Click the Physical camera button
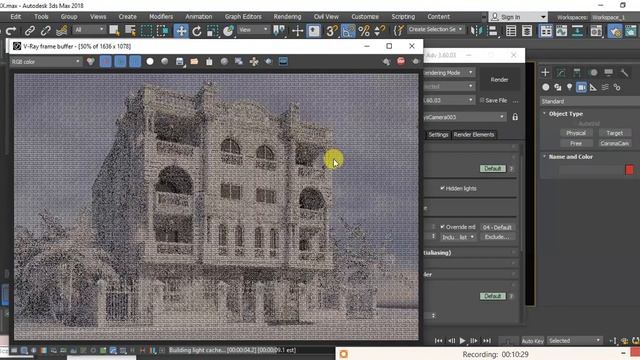Viewport: 640px width, 360px height. pyautogui.click(x=576, y=133)
